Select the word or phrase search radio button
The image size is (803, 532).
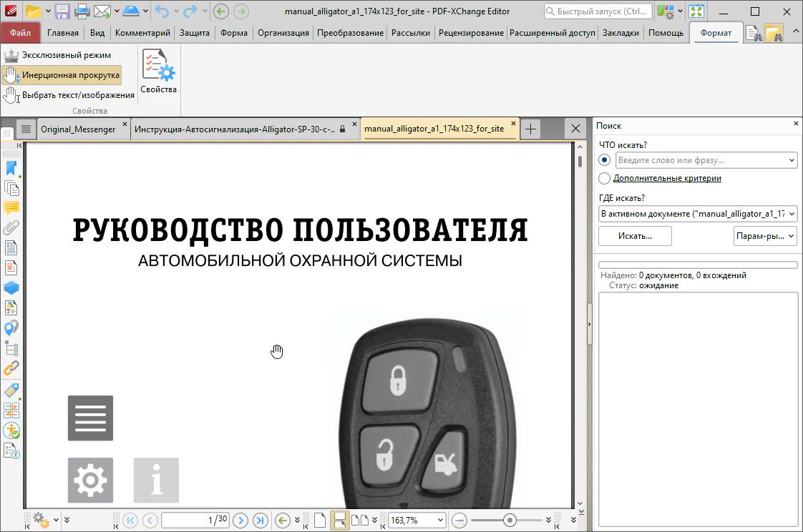605,160
